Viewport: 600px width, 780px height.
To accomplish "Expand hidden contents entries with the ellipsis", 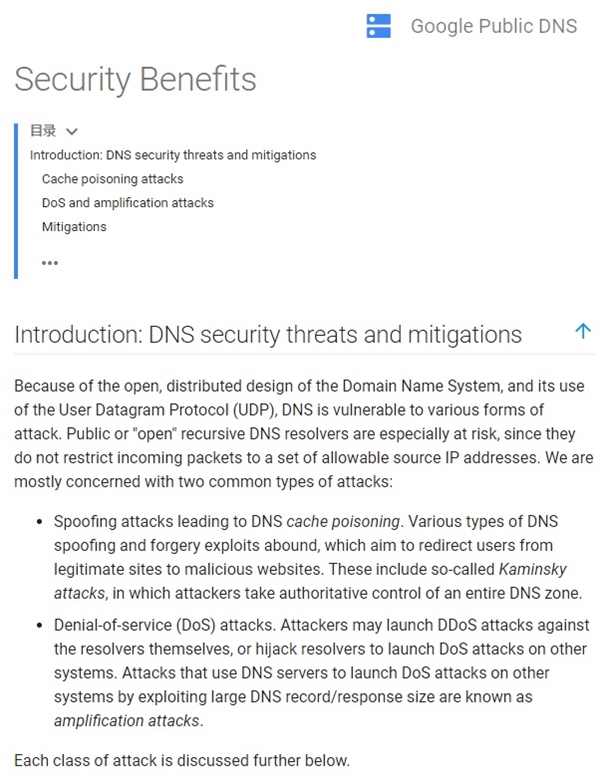I will (x=50, y=262).
